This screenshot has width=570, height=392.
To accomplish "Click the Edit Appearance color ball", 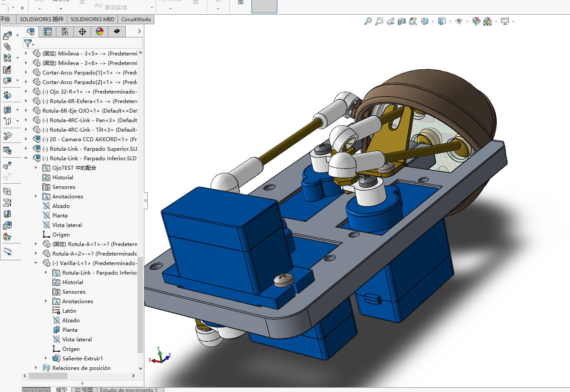I will point(476,21).
